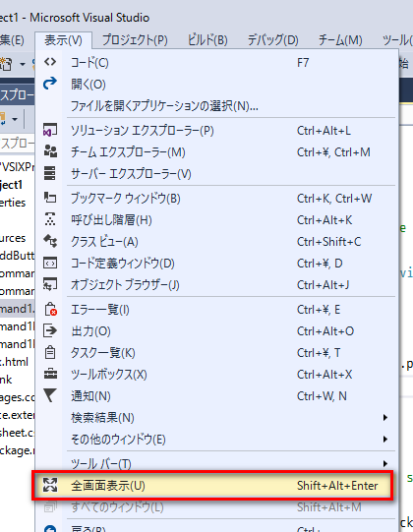Select the highlighted Command1 file in tree
The height and width of the screenshot is (532, 413).
pyautogui.click(x=18, y=309)
